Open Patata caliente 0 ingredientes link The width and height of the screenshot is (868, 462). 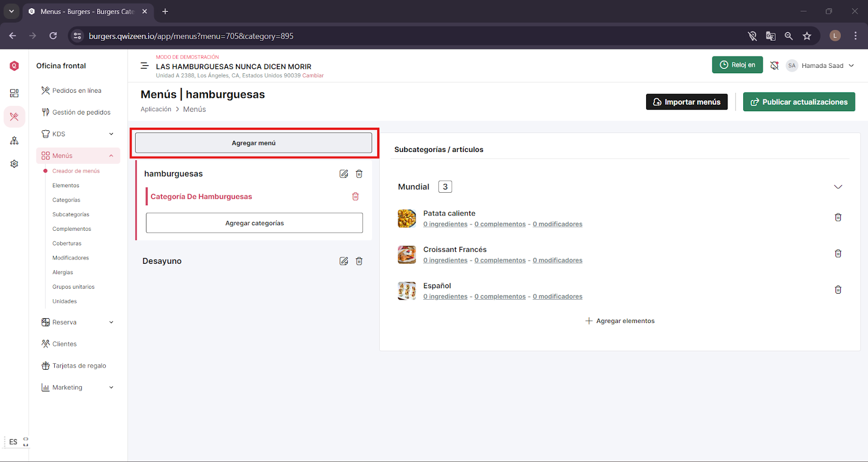445,224
